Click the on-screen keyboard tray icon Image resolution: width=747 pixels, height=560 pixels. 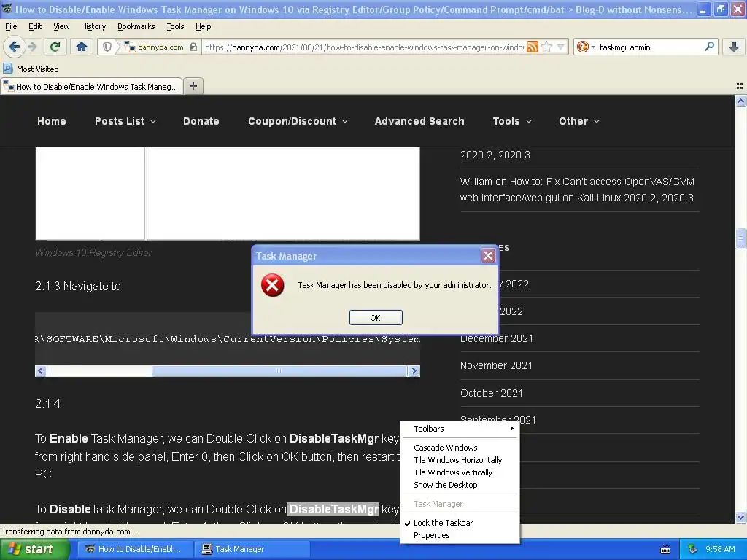[665, 550]
